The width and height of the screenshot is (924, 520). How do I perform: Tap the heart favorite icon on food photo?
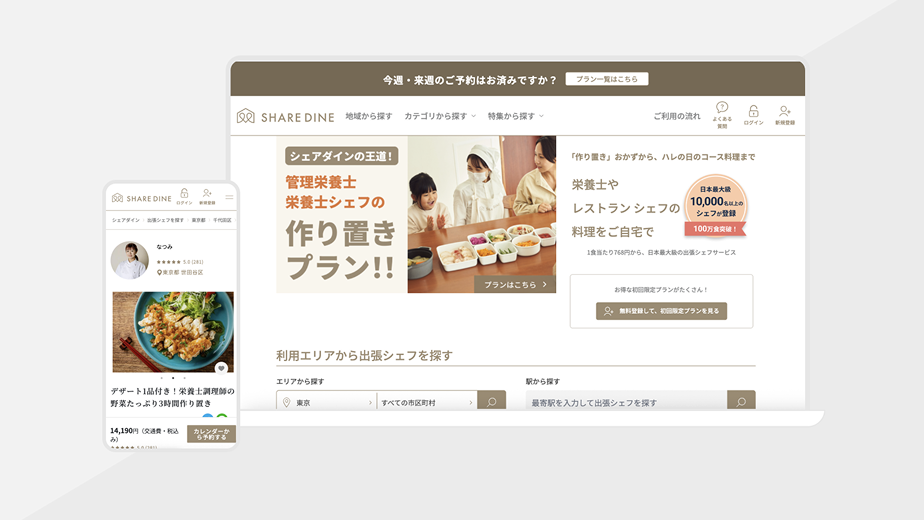pos(221,368)
